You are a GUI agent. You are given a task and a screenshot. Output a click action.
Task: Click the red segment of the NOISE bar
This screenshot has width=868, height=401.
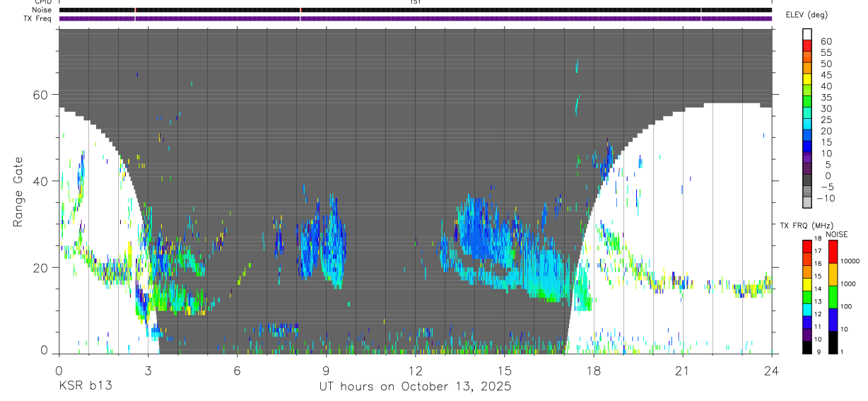pos(833,252)
